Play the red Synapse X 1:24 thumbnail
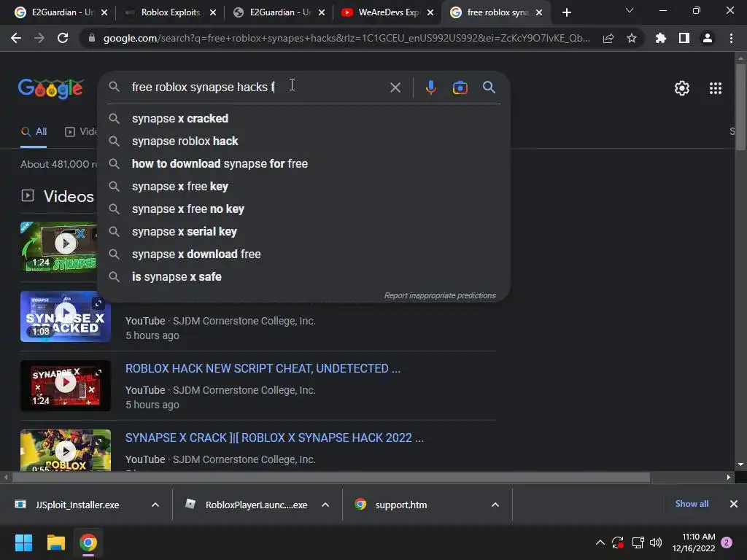This screenshot has width=747, height=560. click(x=66, y=386)
